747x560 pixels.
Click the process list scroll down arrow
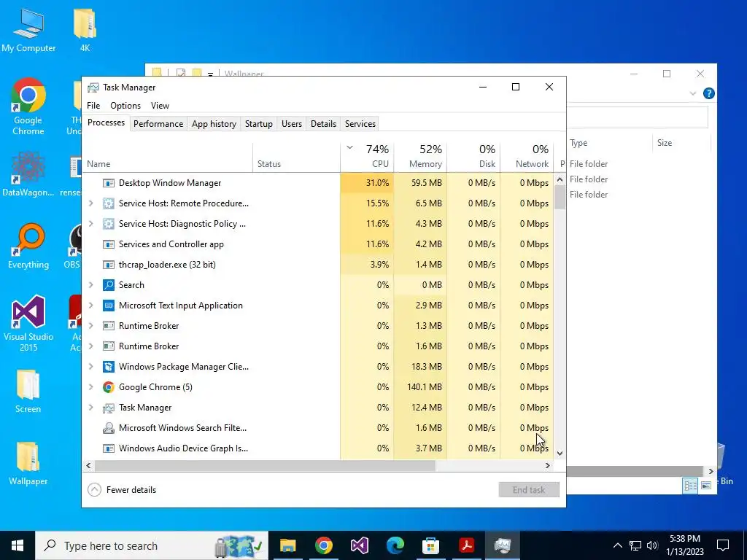pos(560,454)
